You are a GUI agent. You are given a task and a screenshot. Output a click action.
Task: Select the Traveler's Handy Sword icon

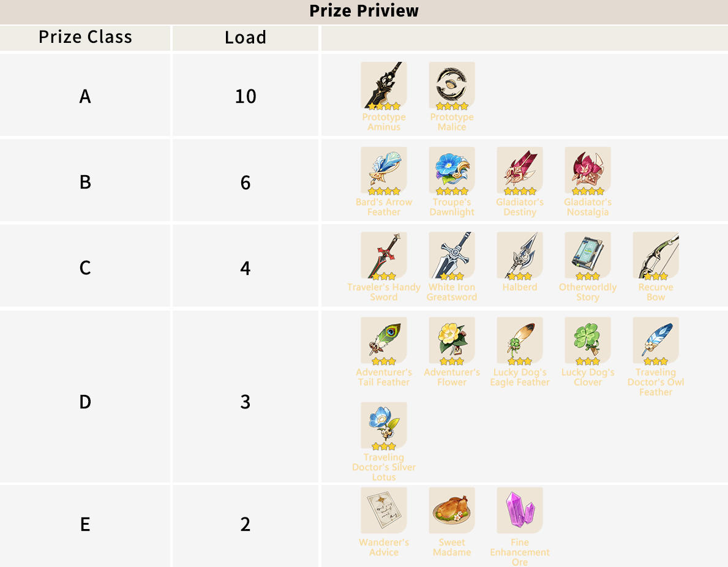(384, 255)
